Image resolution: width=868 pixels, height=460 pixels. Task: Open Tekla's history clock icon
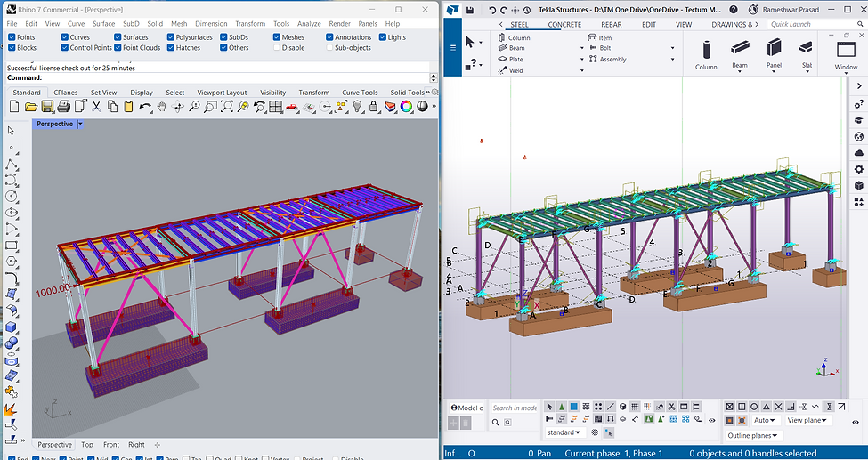click(x=527, y=10)
